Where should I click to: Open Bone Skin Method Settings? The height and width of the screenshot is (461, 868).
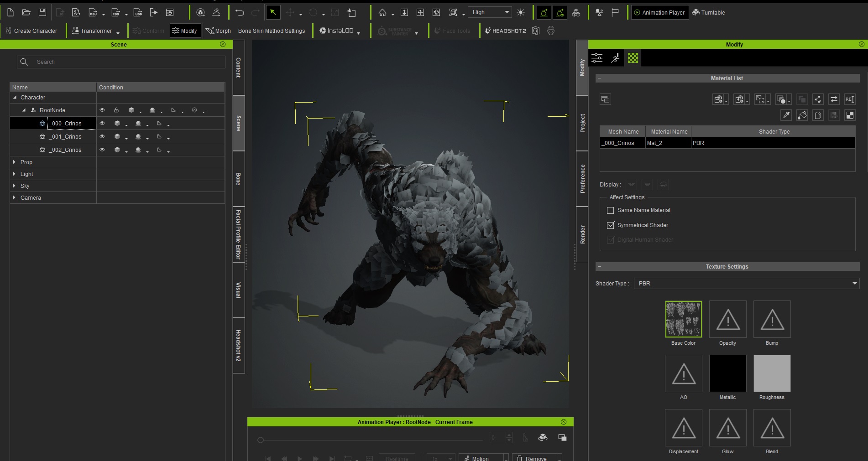272,31
